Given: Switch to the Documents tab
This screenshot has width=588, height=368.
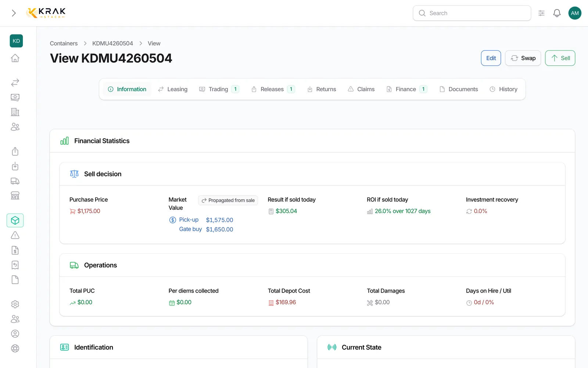Looking at the screenshot, I should (x=459, y=89).
